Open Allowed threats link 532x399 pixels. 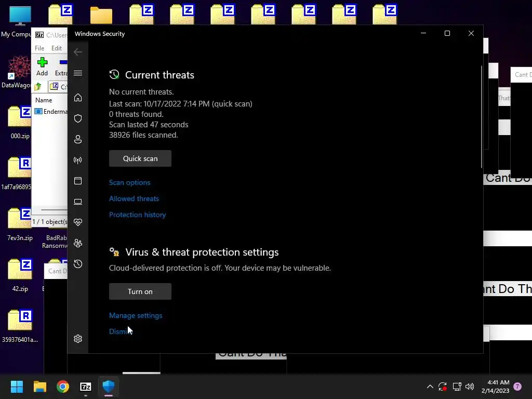click(134, 198)
